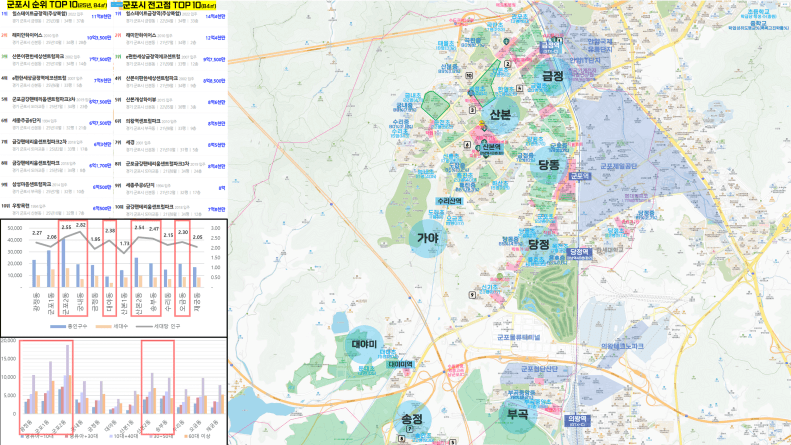Screen dimensions: 791x445
Task: Click the 군포역 station label
Action: click(575, 176)
